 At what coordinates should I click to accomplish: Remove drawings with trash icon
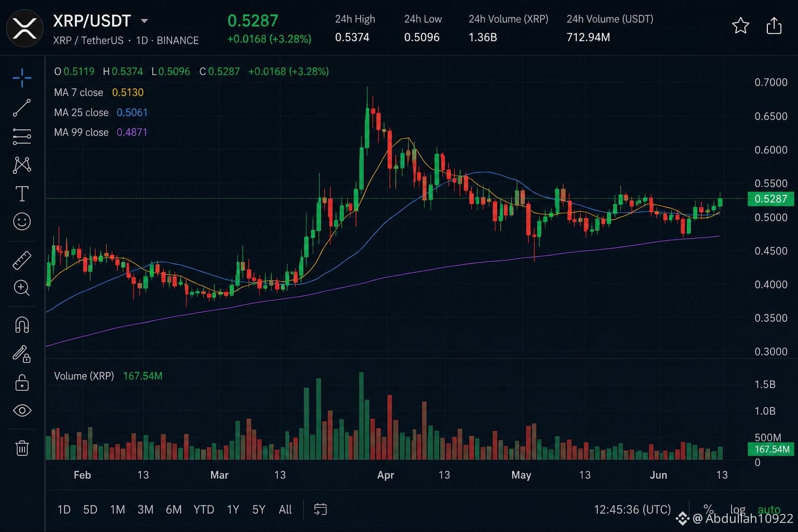coord(22,448)
